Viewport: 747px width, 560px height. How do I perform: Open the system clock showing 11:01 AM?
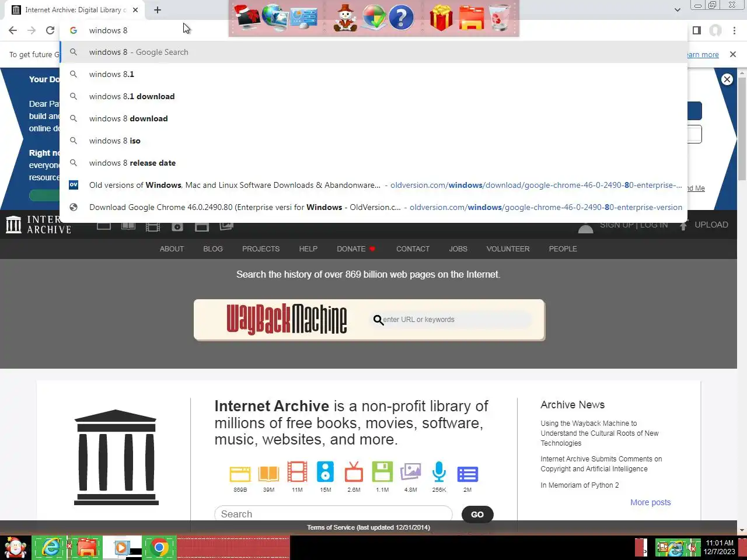point(719,547)
